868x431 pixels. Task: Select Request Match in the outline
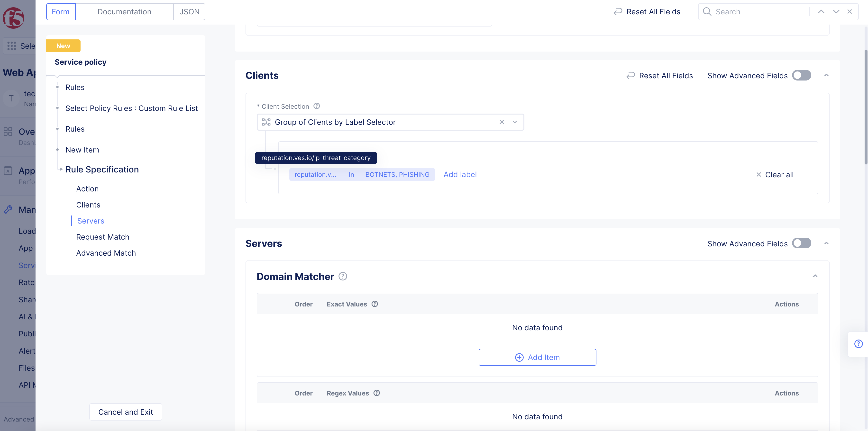(102, 237)
